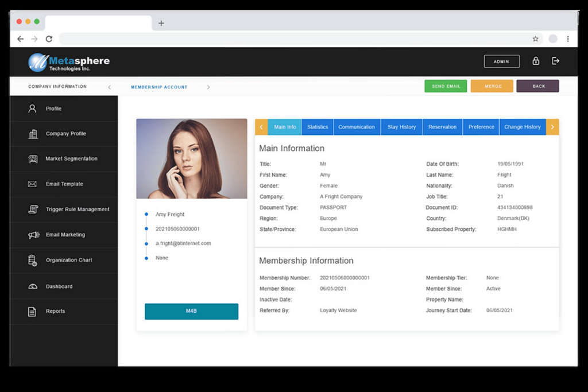Click the browser address bar
The width and height of the screenshot is (588, 392).
point(287,39)
